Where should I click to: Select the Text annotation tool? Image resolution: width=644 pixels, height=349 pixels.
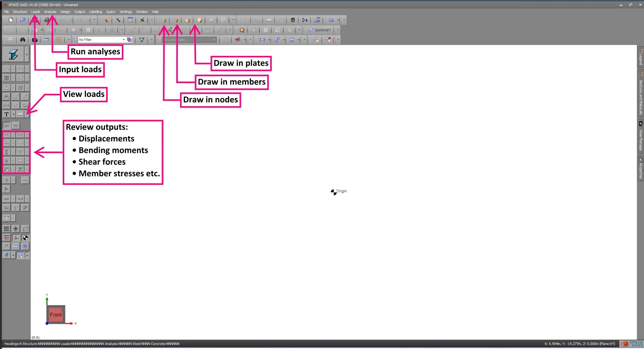click(6, 114)
